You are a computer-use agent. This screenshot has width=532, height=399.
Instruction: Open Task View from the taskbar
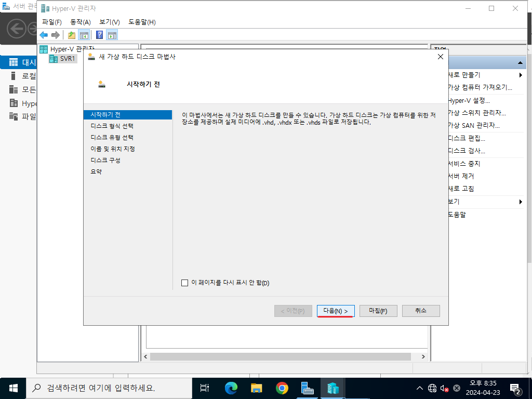click(x=205, y=388)
